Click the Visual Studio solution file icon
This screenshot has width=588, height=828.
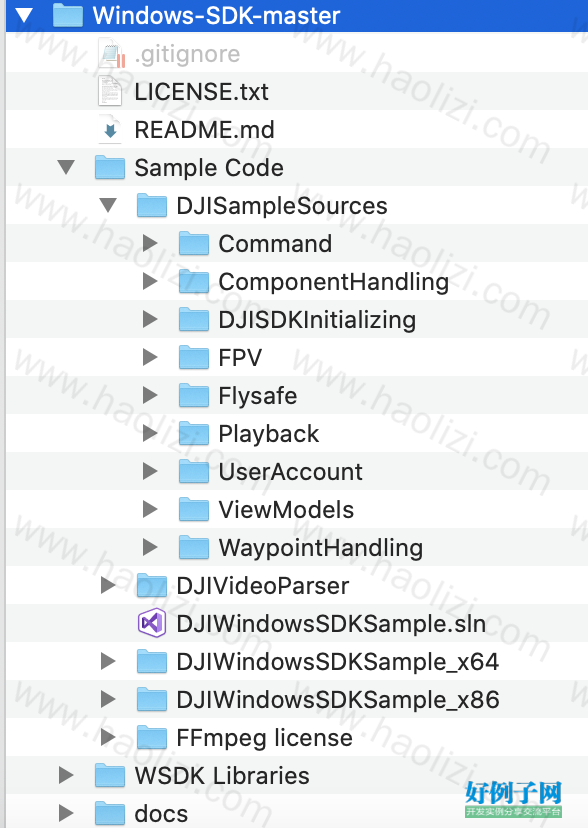pos(152,623)
